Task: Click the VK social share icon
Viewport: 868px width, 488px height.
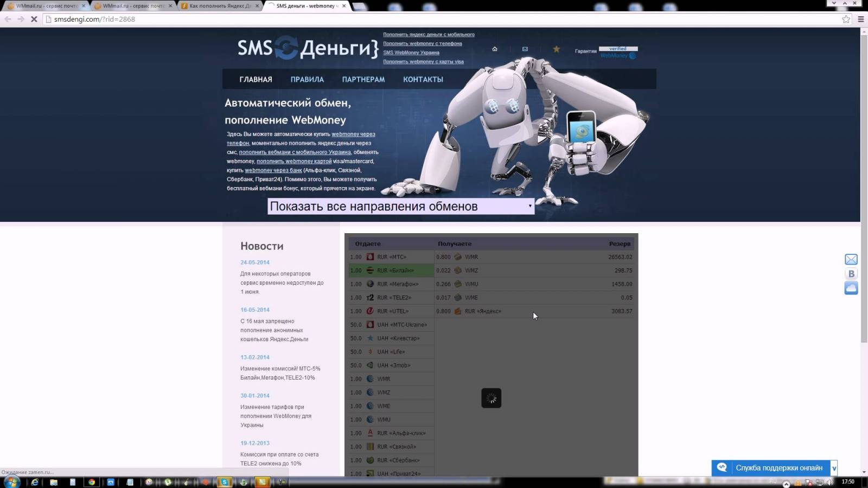Action: click(851, 274)
